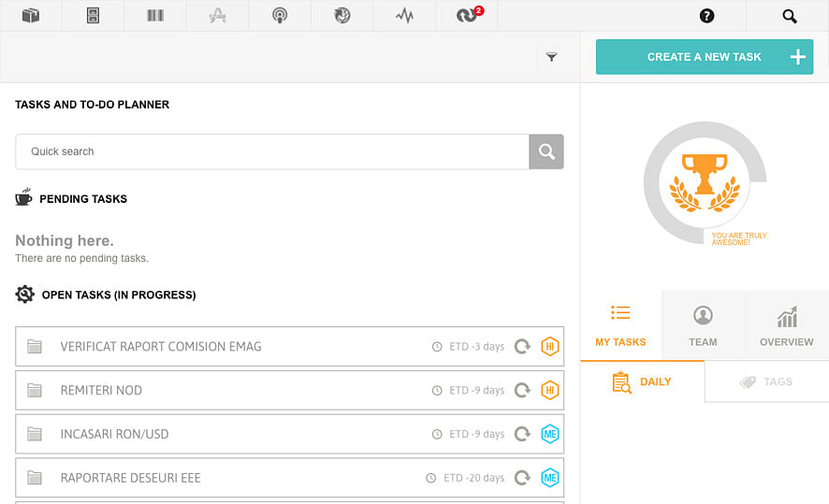
Task: Click HI priority badge on VERIFICAT RAPORT COMISION EMAG
Action: [550, 346]
